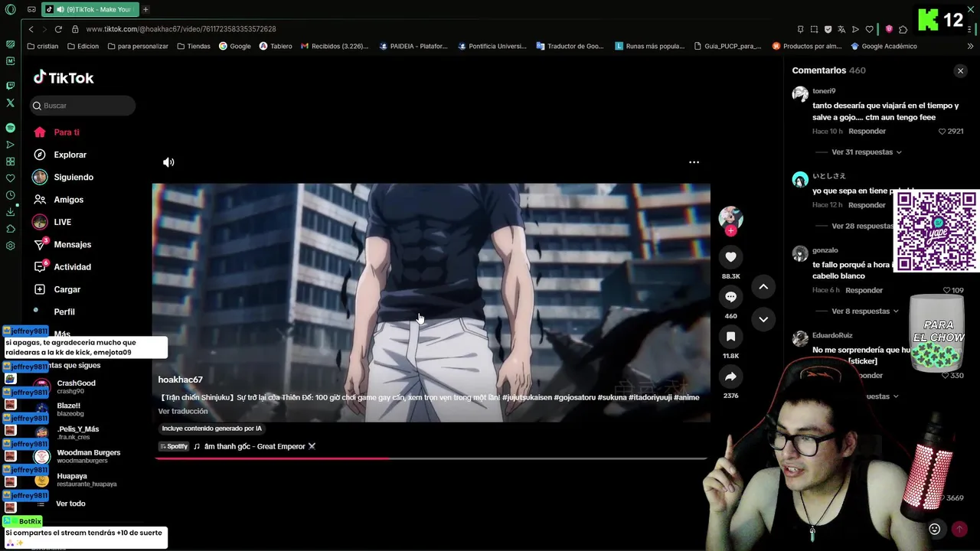Open the cristian bookmarks folder
Screen dimensions: 980x551
click(43, 46)
